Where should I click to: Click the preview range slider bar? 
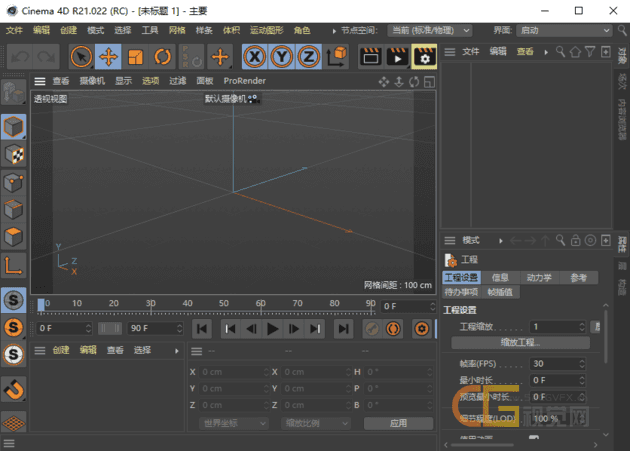(110, 328)
